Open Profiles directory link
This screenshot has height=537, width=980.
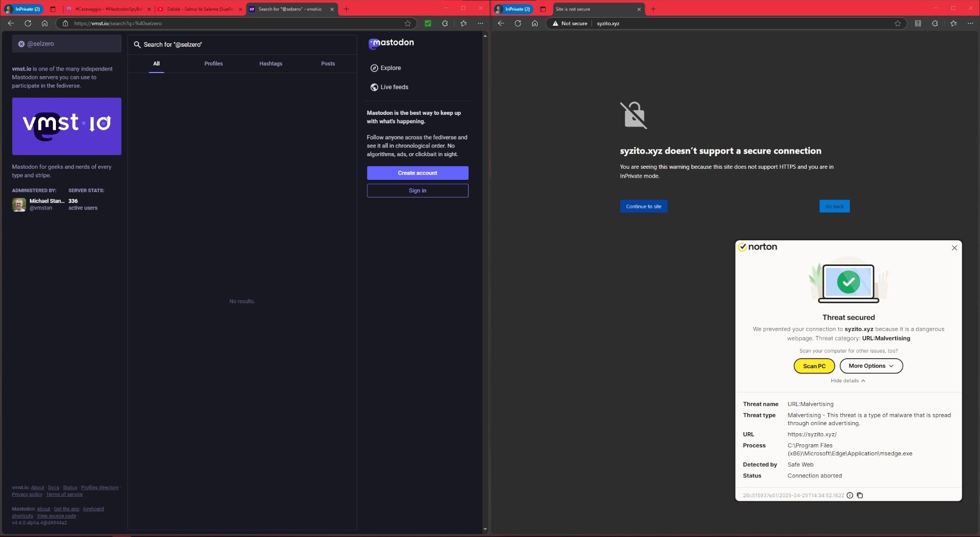[x=100, y=488]
